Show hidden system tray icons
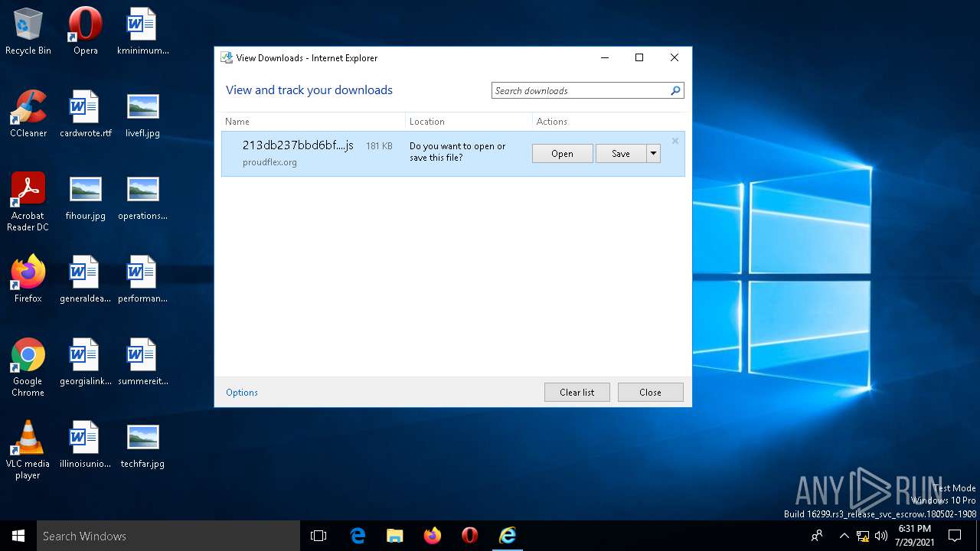Screen dimensions: 980x551 point(844,536)
